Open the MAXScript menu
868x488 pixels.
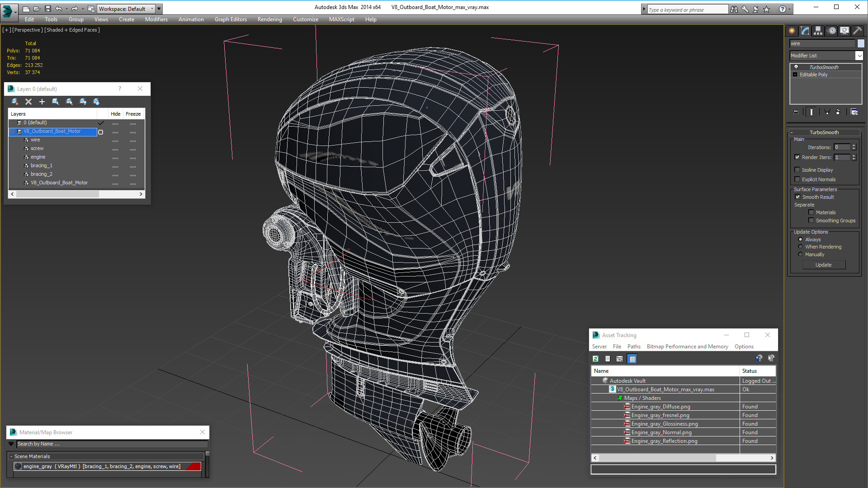(342, 19)
